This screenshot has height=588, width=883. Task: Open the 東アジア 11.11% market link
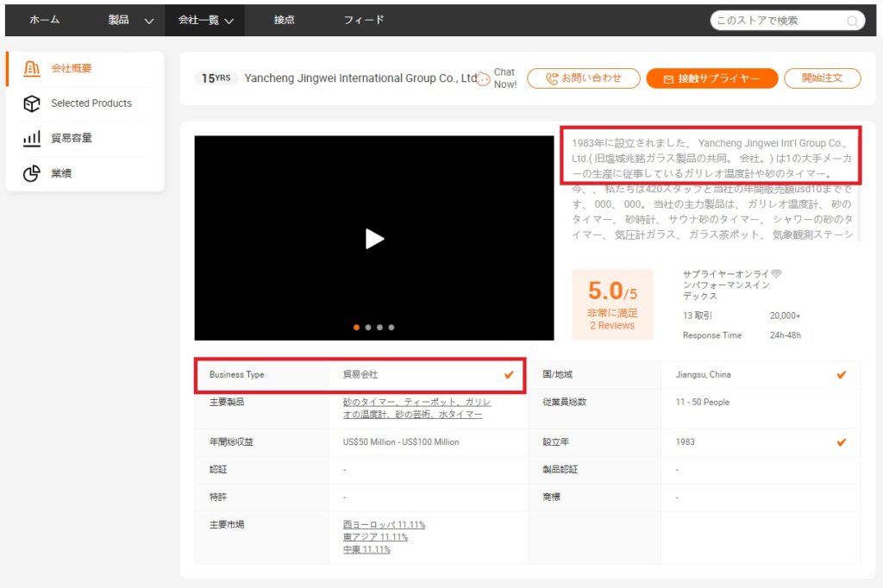[376, 537]
